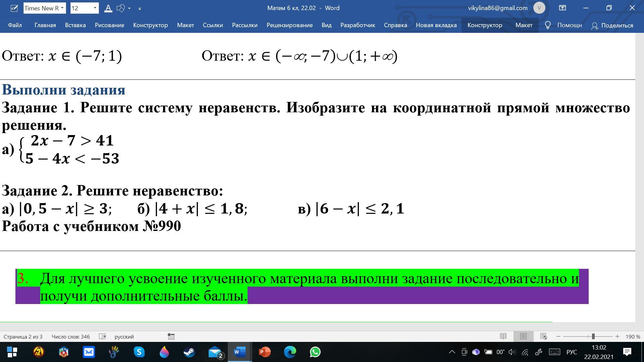Click the shapes icon in quick access toolbar

[120, 8]
